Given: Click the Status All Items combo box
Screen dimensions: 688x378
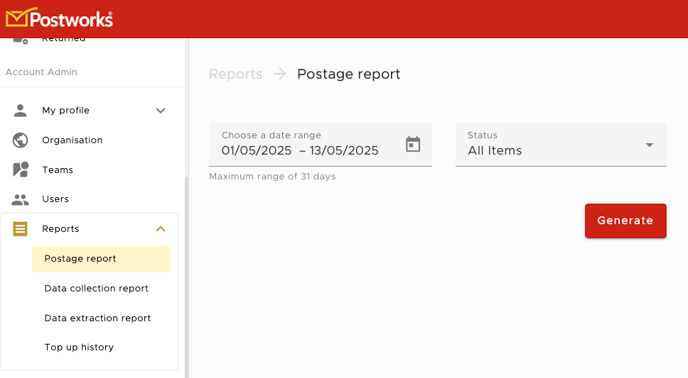Looking at the screenshot, I should [x=561, y=144].
